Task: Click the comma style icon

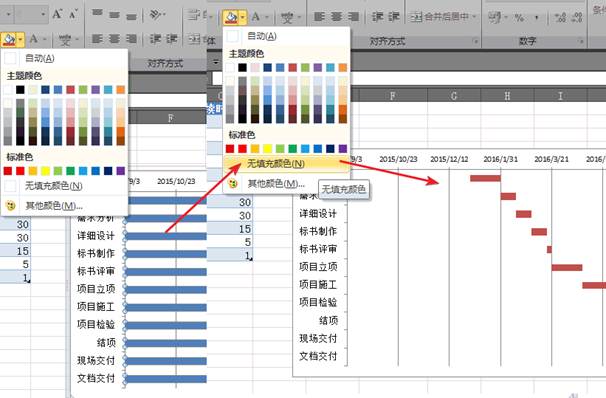Action: [x=536, y=17]
